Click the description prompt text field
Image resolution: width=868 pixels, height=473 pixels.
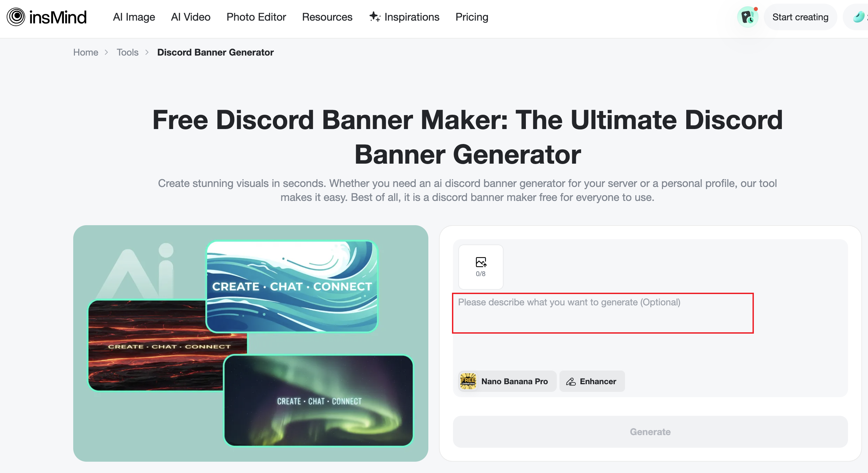[602, 313]
